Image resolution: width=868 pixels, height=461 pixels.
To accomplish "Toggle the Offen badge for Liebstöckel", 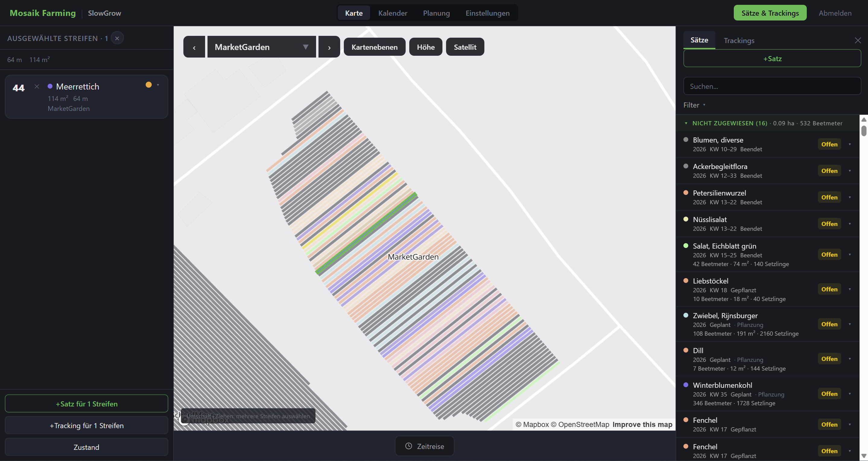I will [x=829, y=289].
